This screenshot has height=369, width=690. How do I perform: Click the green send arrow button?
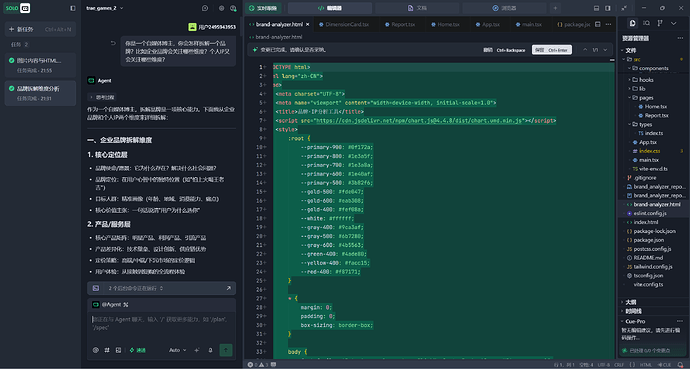coord(226,350)
